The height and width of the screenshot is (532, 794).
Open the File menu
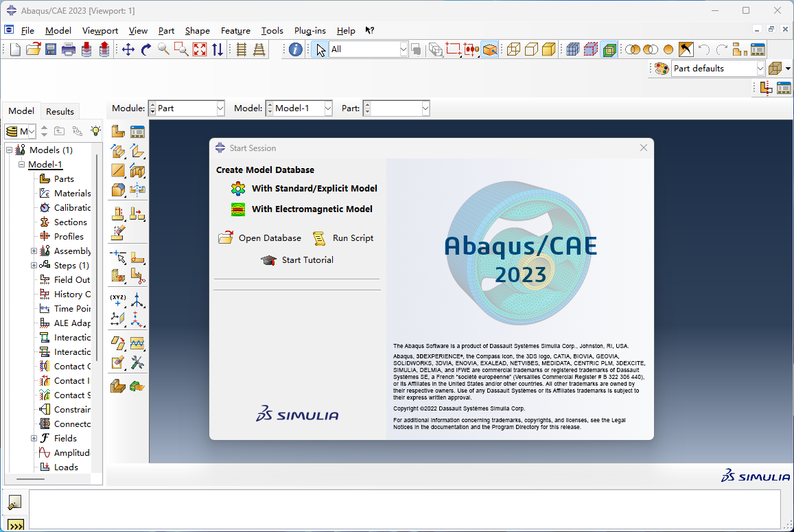click(x=28, y=30)
